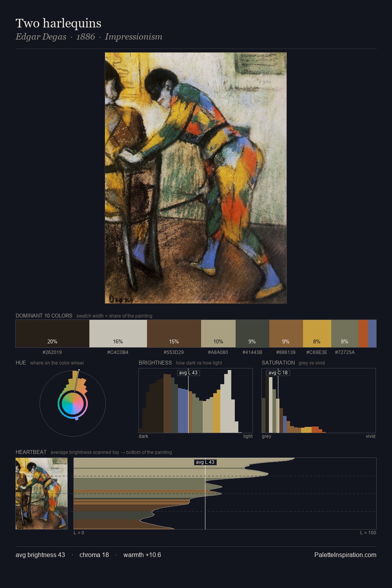
Task: Click the 'avg L 43' label in Heartbeat chart
Action: 205,462
